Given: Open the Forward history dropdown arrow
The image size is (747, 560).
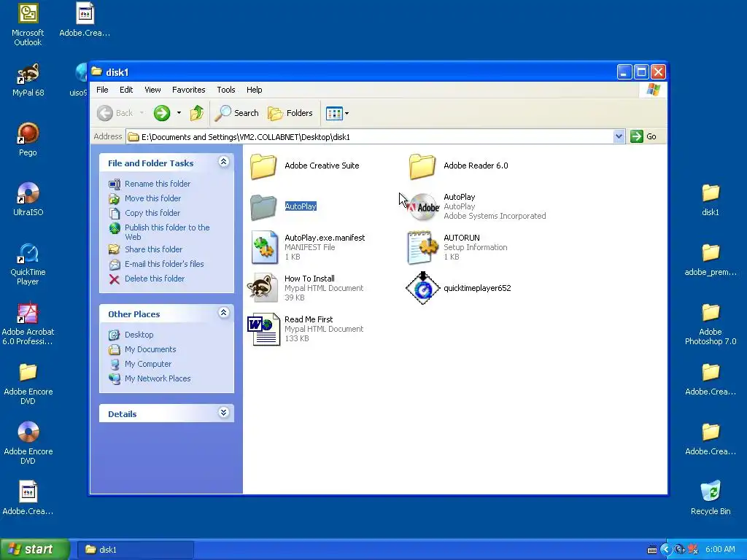Looking at the screenshot, I should (179, 113).
